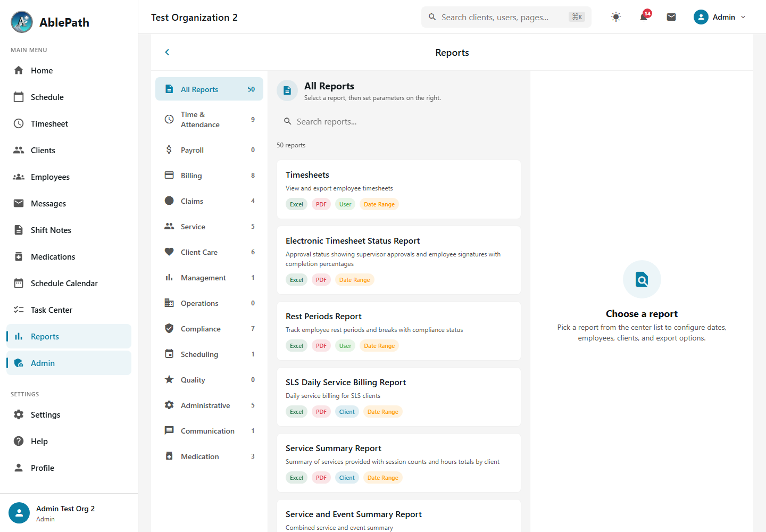766x532 pixels.
Task: Select the Time & Attendance report category
Action: [209, 120]
